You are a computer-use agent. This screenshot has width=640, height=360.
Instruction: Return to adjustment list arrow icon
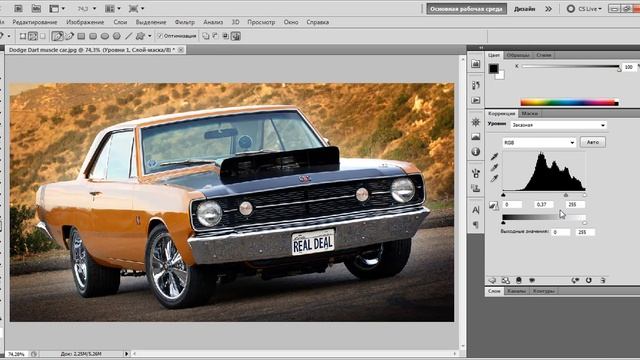492,280
